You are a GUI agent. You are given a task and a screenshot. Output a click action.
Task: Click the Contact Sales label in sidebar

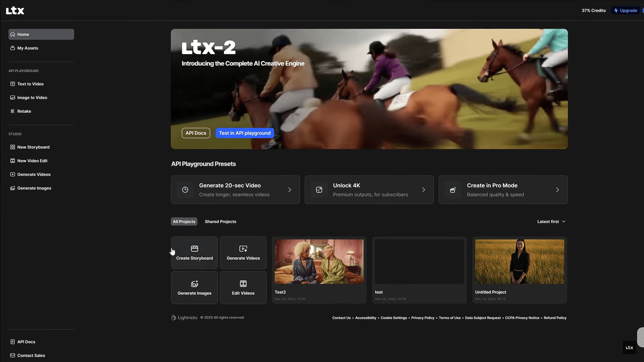(x=31, y=356)
